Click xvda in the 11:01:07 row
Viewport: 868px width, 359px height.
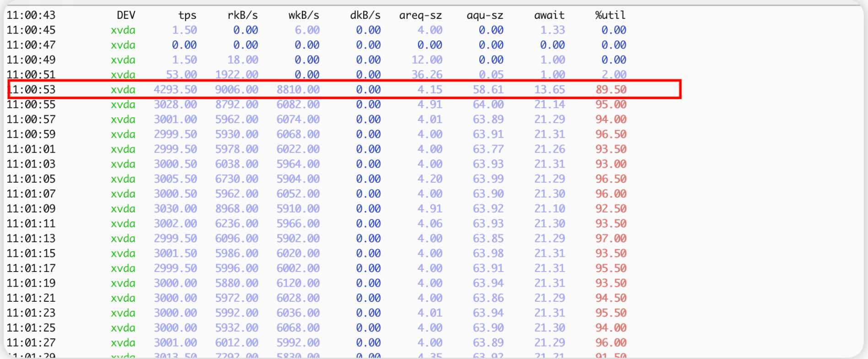coord(123,194)
